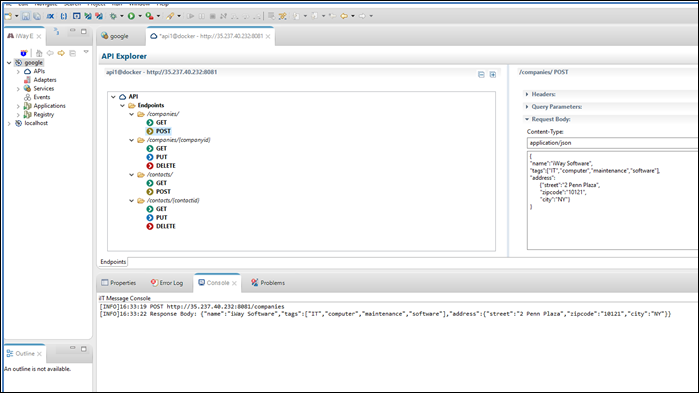The height and width of the screenshot is (393, 699).
Task: Expand the Headers section
Action: (527, 94)
